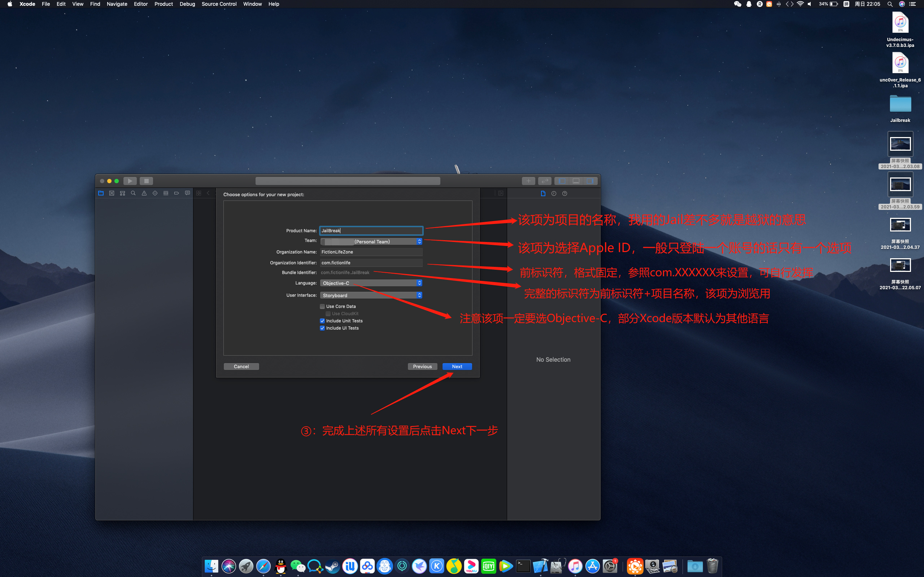Select the Find navigator magnifying glass

(133, 193)
